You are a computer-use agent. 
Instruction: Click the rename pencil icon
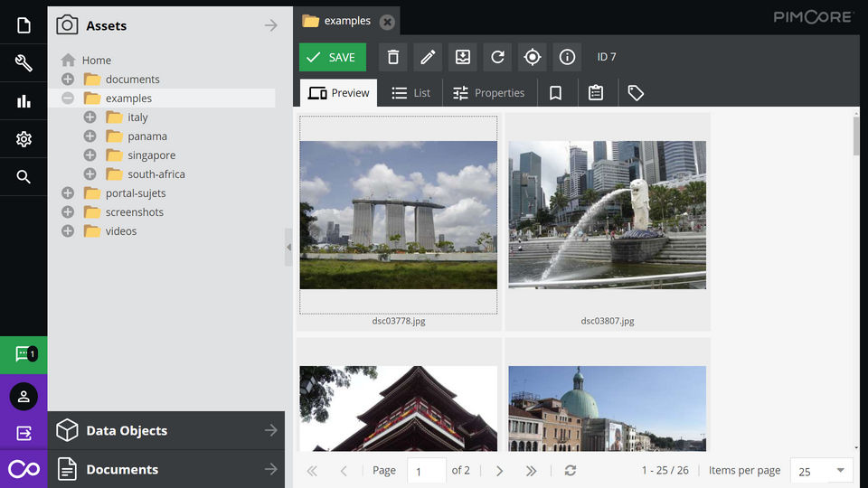tap(428, 57)
